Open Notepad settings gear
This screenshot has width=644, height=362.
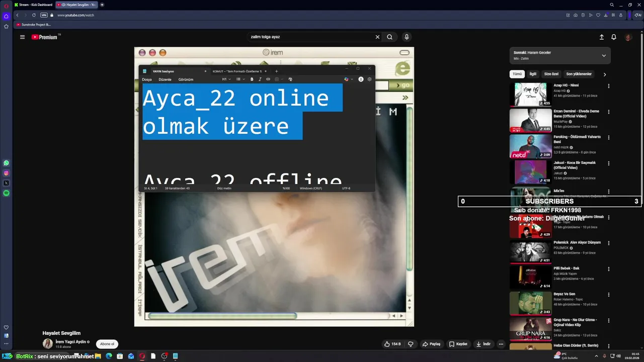(369, 79)
